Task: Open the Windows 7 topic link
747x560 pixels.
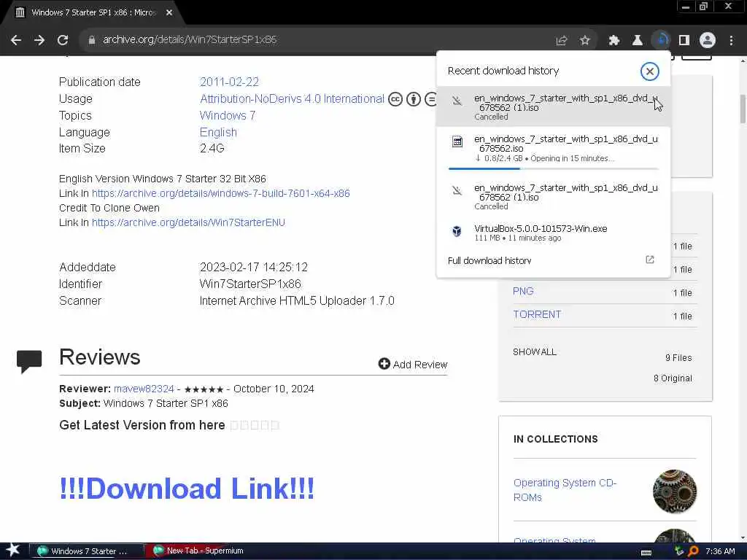Action: pyautogui.click(x=228, y=115)
